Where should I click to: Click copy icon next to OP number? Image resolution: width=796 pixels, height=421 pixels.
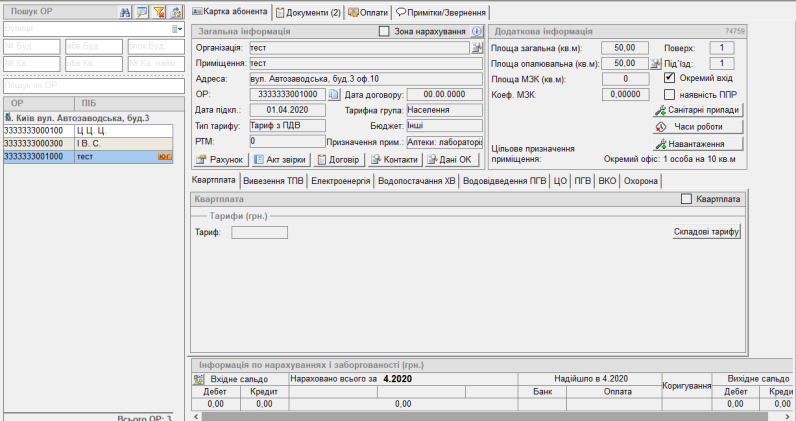pyautogui.click(x=335, y=95)
